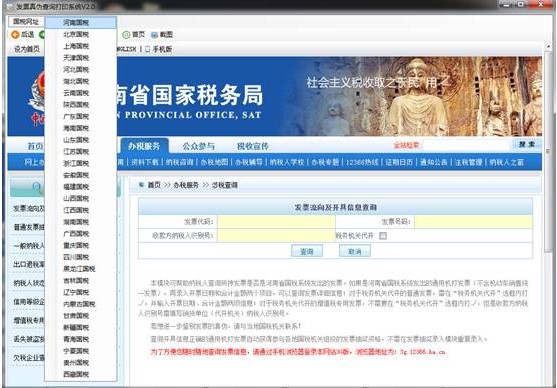Click 办税辅导 in the navigation bar
The width and height of the screenshot is (557, 388).
(249, 162)
